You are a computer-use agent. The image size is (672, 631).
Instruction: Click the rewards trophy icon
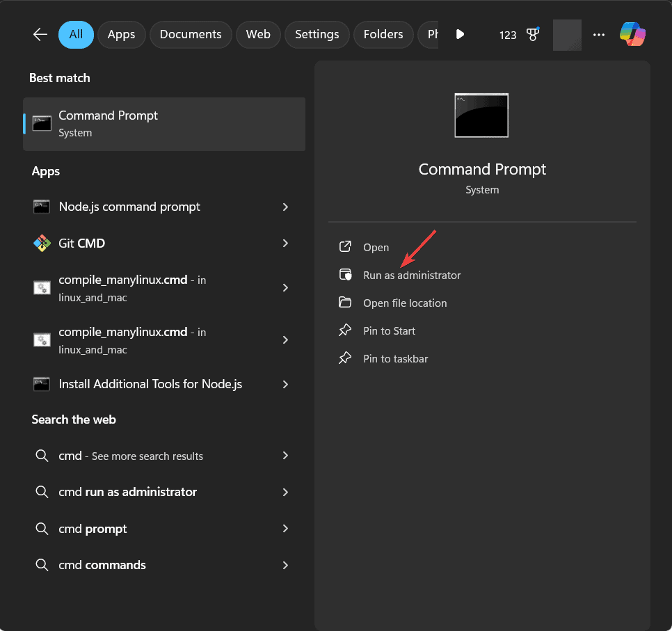point(532,35)
